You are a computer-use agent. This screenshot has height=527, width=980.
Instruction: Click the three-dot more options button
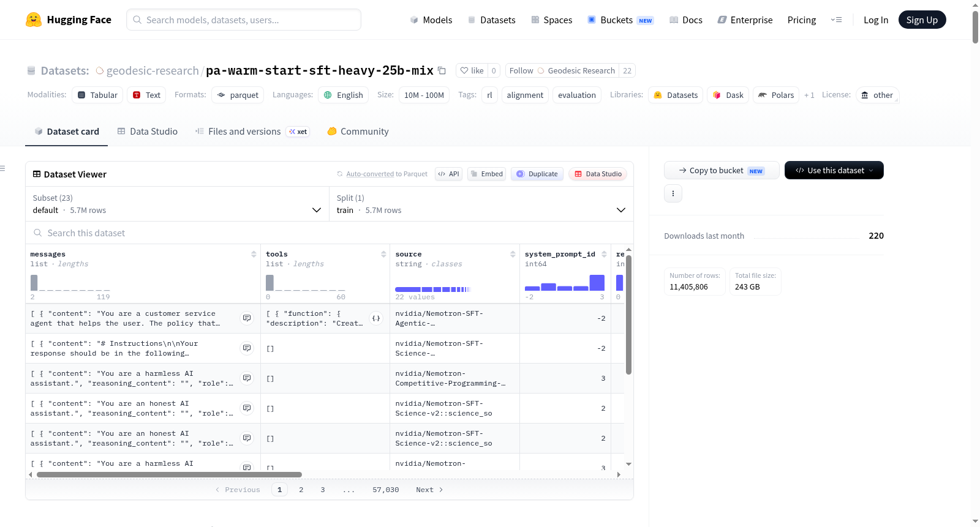point(673,193)
